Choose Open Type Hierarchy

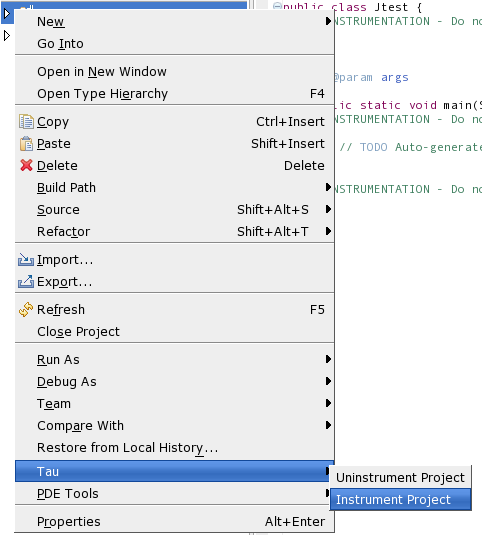[174, 93]
